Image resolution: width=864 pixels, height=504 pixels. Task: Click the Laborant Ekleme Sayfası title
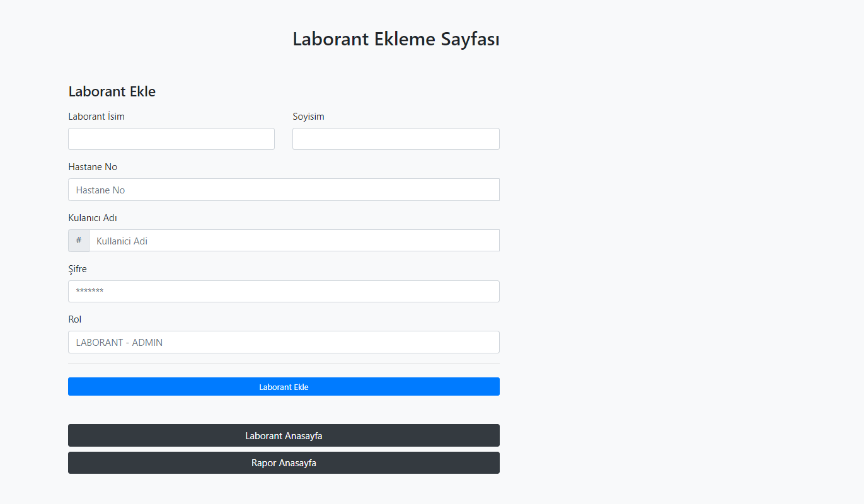(395, 38)
